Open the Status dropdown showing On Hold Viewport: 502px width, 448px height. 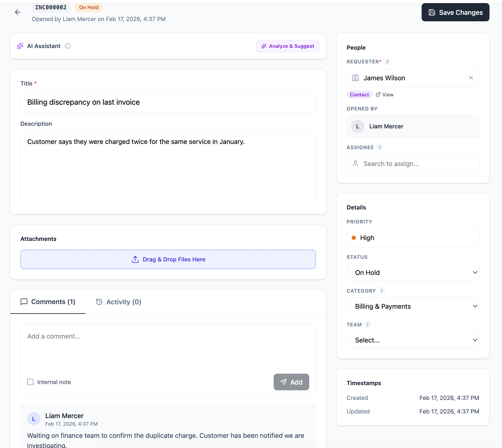pos(413,272)
